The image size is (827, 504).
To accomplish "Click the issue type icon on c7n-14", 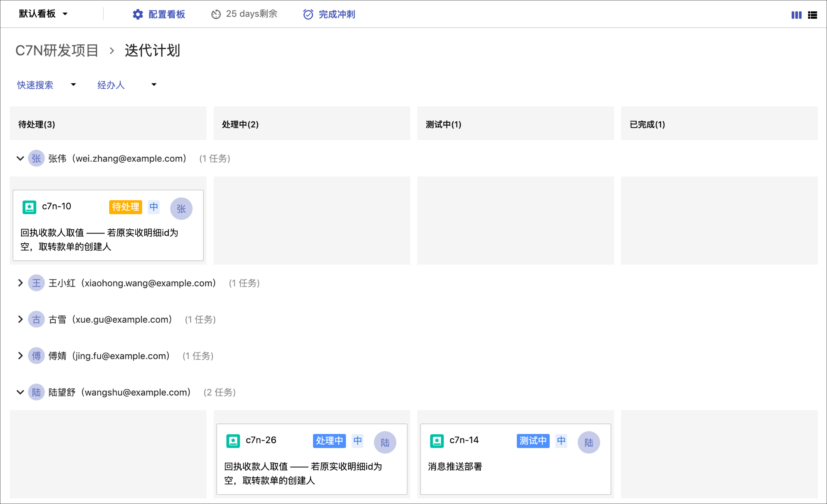I will (437, 441).
